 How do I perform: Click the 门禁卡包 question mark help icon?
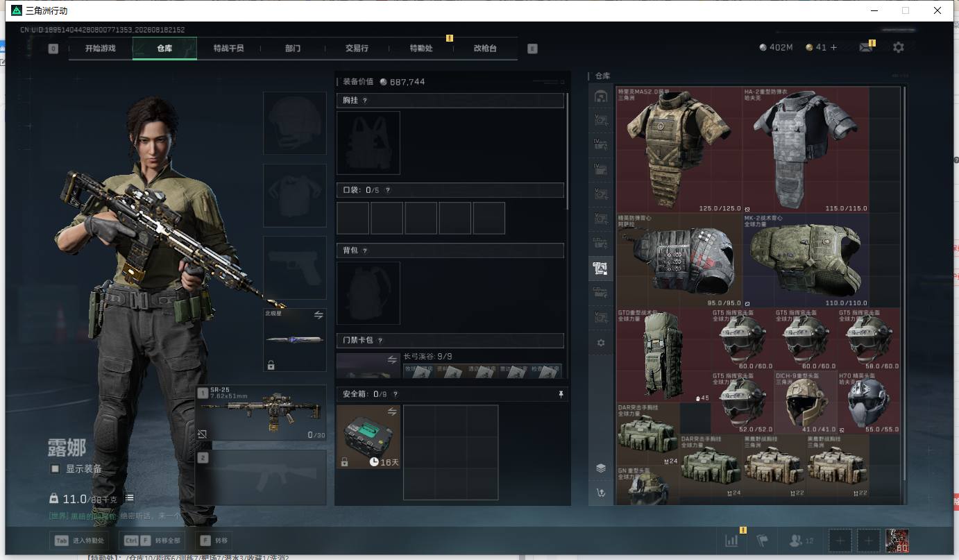coord(380,341)
